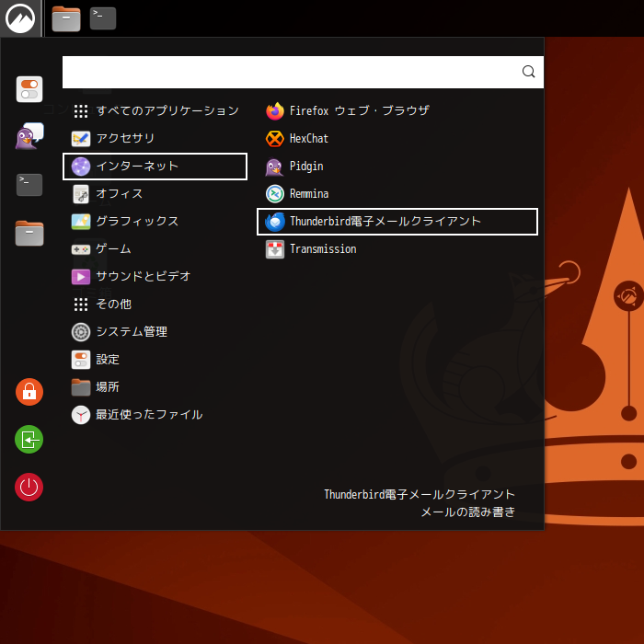Open 場所 places category
This screenshot has height=644, width=644.
coord(155,387)
